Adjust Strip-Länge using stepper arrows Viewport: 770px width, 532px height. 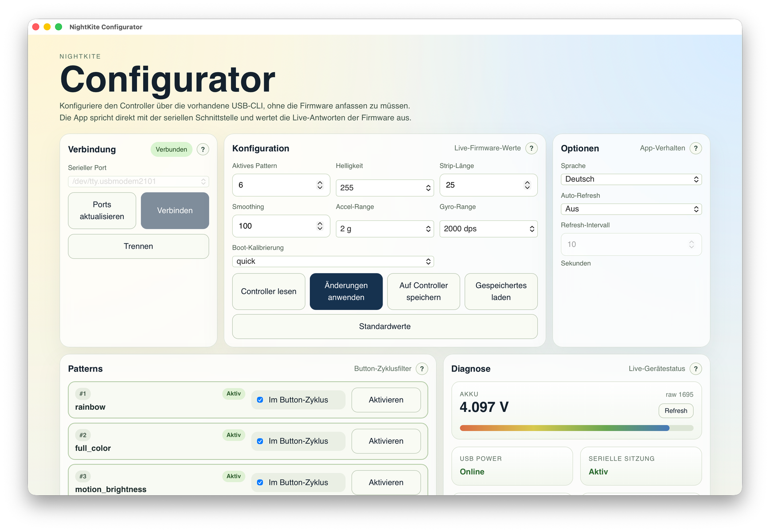(x=527, y=185)
